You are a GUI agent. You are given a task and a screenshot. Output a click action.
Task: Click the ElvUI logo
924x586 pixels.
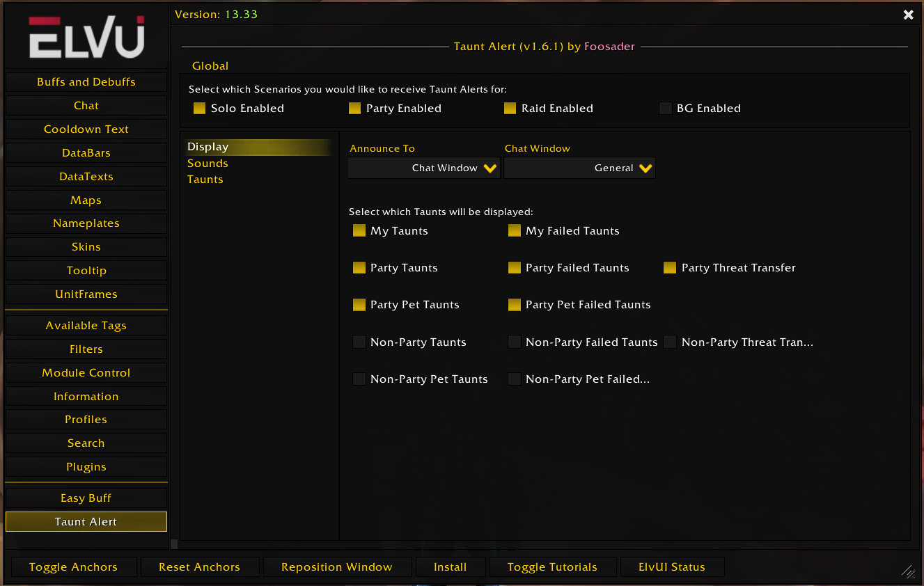(x=87, y=37)
